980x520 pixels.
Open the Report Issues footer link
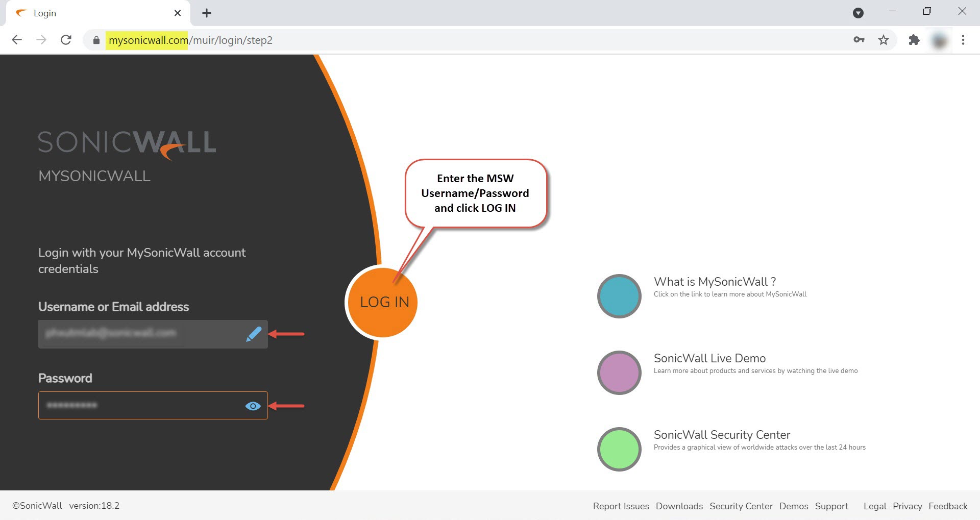tap(621, 506)
